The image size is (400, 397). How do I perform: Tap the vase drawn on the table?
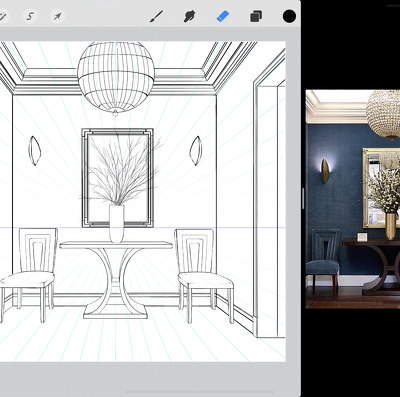(117, 223)
